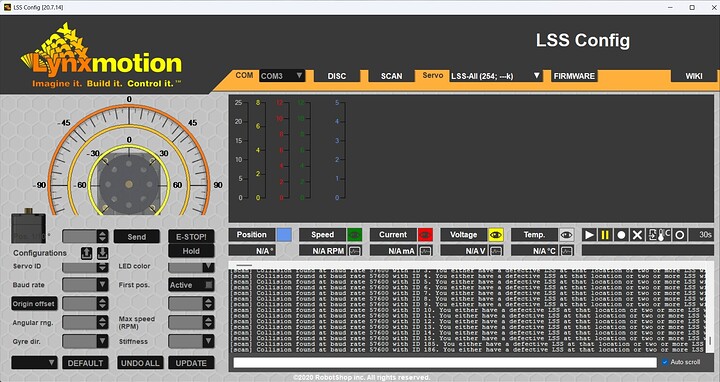Image resolution: width=720 pixels, height=382 pixels.
Task: Start plotting with the play icon
Action: [x=589, y=235]
